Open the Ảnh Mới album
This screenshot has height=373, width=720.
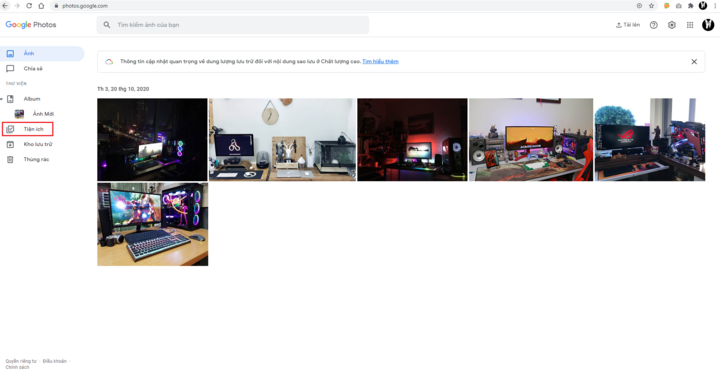pyautogui.click(x=44, y=114)
